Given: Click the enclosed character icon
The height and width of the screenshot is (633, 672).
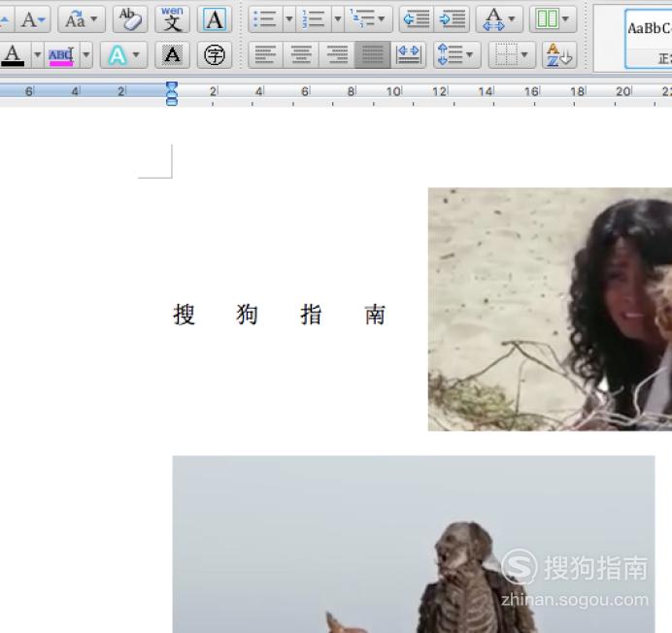Looking at the screenshot, I should [x=215, y=55].
